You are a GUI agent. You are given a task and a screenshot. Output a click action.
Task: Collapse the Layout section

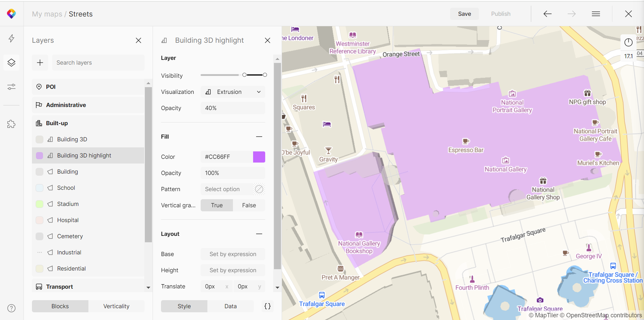(x=259, y=234)
